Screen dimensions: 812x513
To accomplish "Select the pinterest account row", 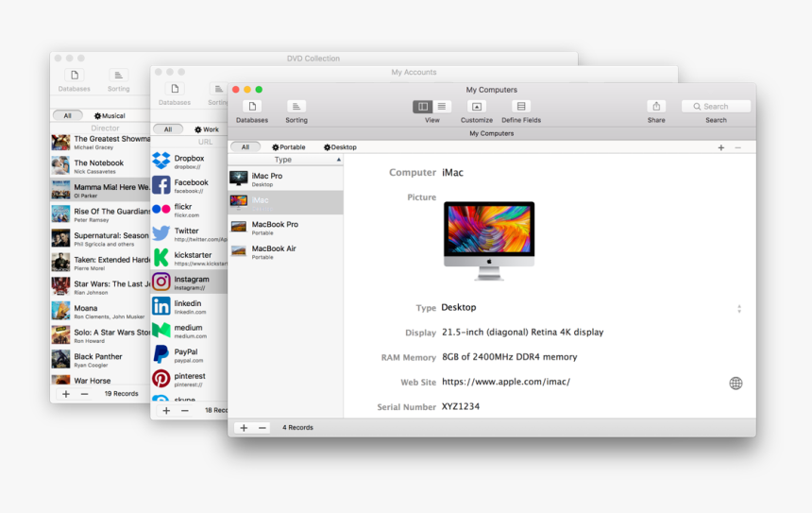I will click(189, 379).
